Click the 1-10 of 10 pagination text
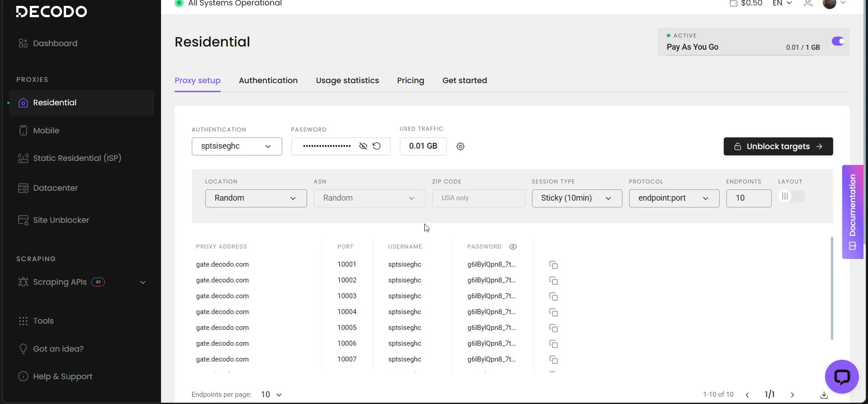 (x=718, y=395)
